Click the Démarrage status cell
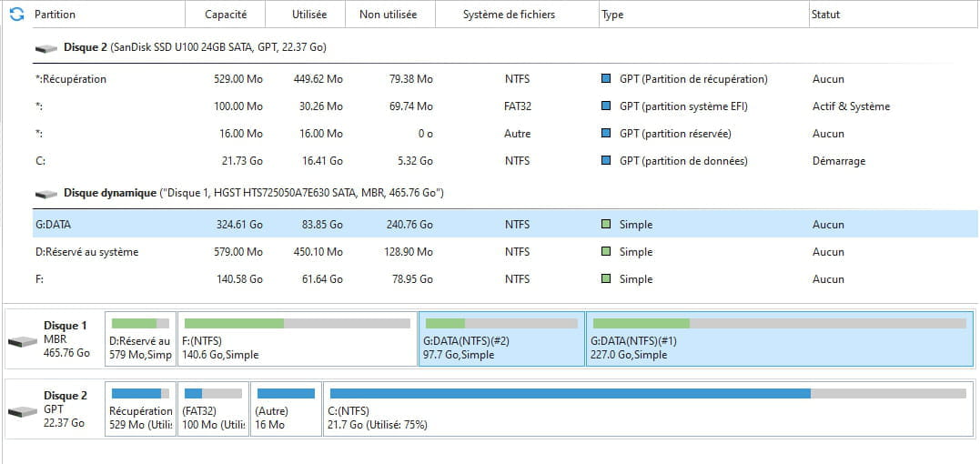This screenshot has width=980, height=464. tap(839, 161)
